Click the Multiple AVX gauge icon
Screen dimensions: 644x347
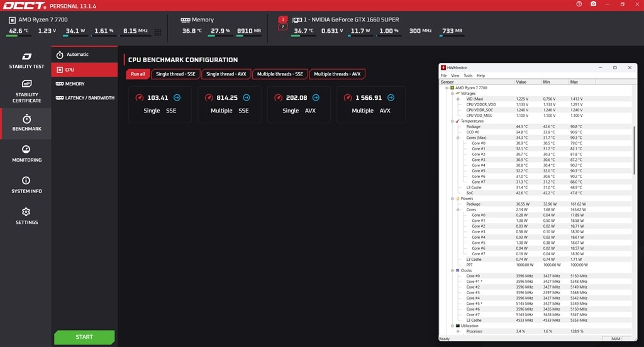(x=348, y=97)
